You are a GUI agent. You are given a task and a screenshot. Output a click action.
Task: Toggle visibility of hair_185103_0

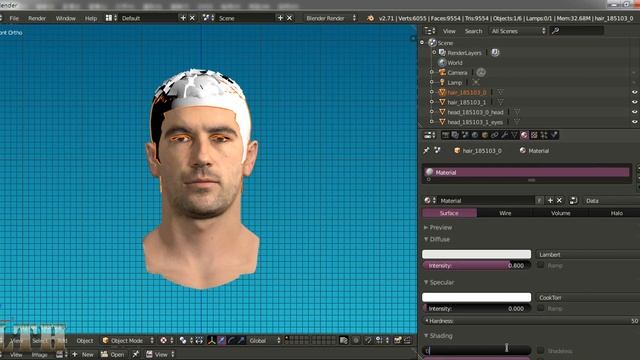635,92
